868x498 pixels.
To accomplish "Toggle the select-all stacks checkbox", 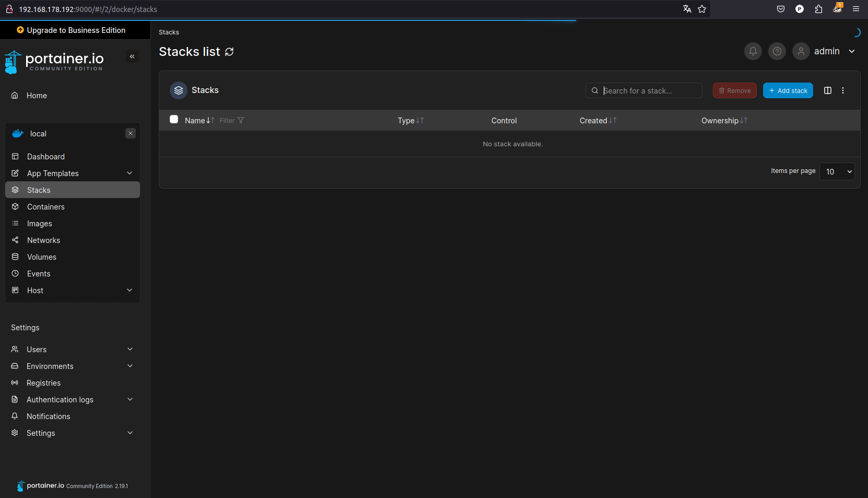I will pyautogui.click(x=174, y=120).
